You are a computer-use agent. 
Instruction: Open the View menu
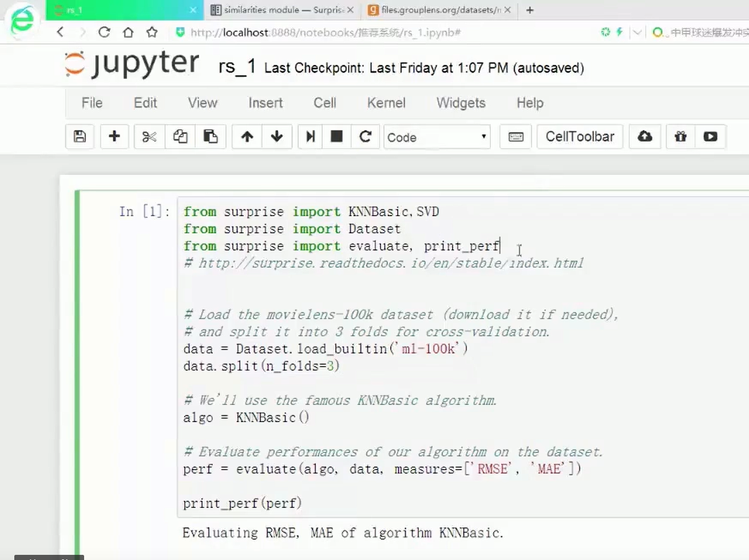click(x=203, y=103)
